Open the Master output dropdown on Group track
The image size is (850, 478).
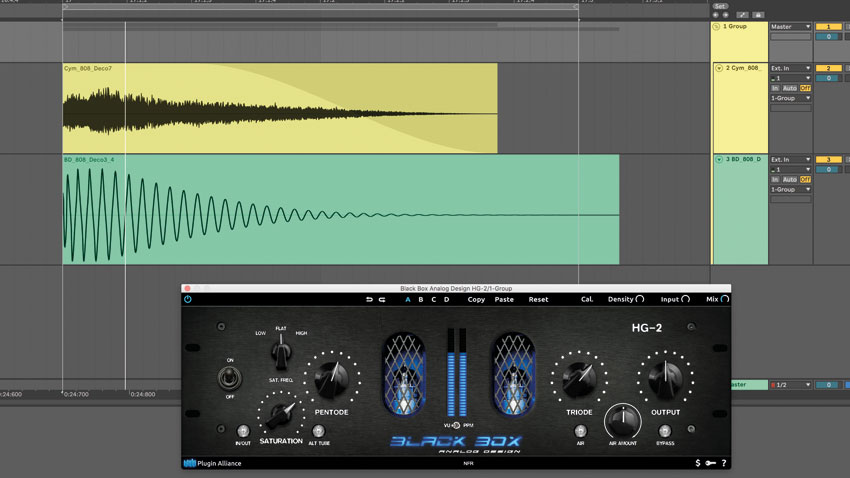pos(791,27)
